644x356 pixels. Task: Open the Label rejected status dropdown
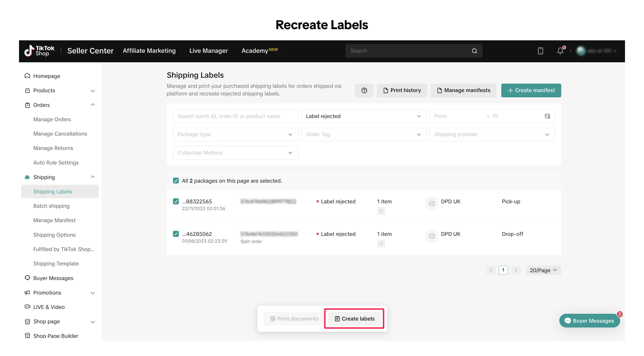tap(364, 116)
